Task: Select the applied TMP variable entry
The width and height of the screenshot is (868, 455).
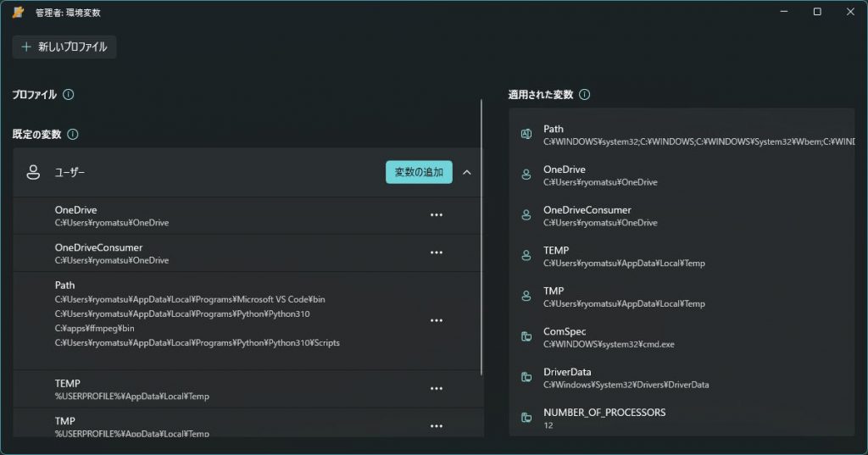Action: 682,297
